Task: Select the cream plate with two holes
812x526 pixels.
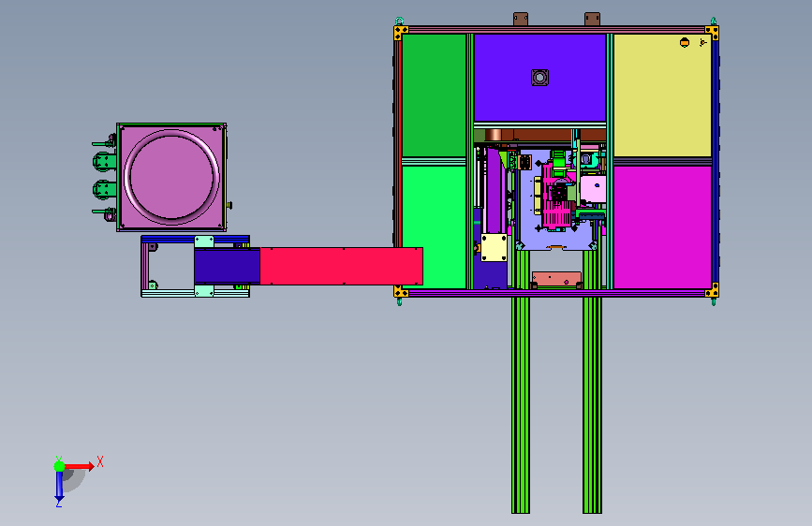Action: [x=494, y=248]
